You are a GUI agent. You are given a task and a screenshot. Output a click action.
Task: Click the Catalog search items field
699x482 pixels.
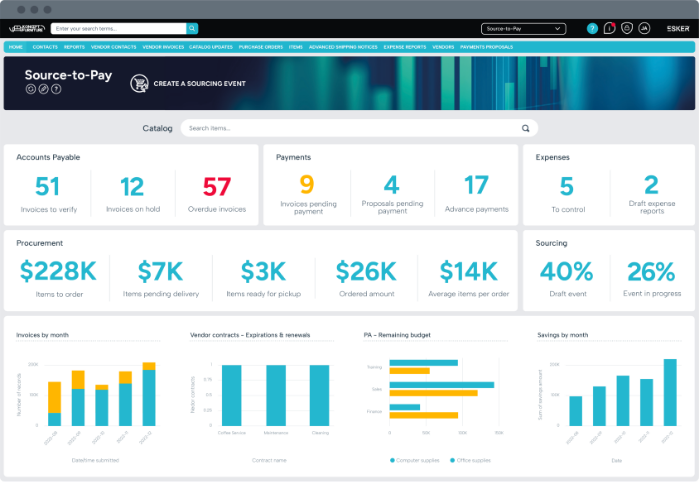(x=350, y=128)
